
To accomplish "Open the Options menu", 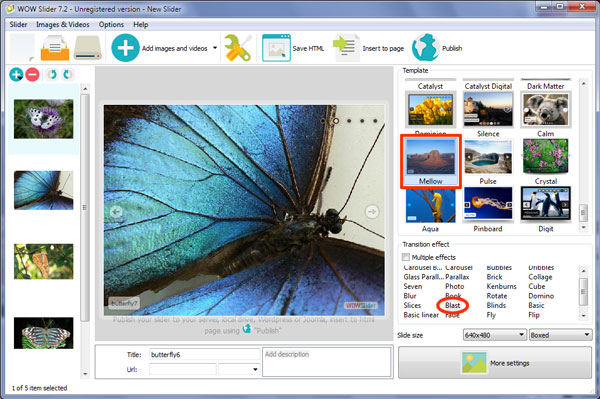I will (x=111, y=24).
